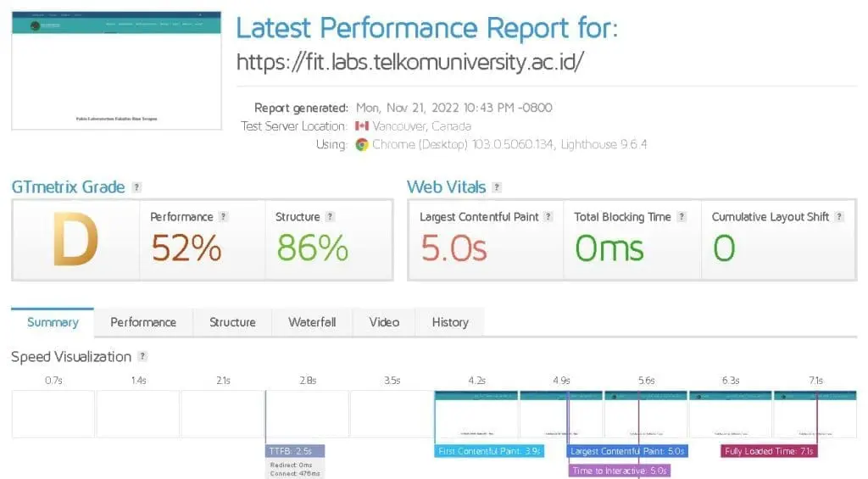Open the tested URL fit.labs.telkomuniversity.ac.id
The width and height of the screenshot is (868, 479).
tap(410, 62)
